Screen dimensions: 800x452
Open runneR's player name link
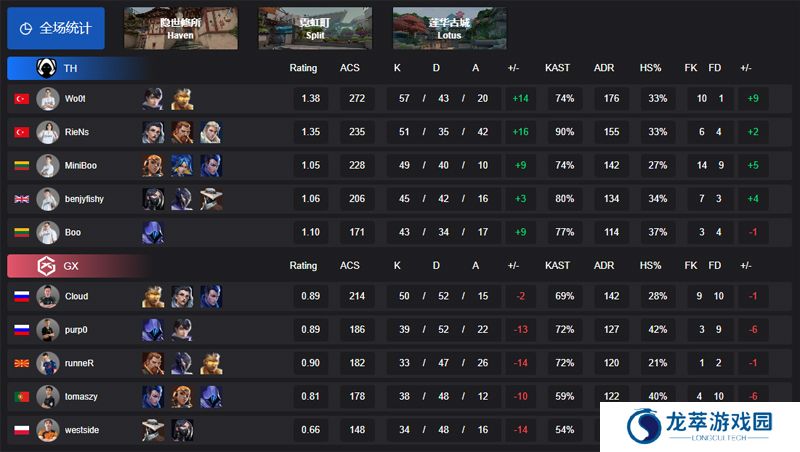coord(79,363)
